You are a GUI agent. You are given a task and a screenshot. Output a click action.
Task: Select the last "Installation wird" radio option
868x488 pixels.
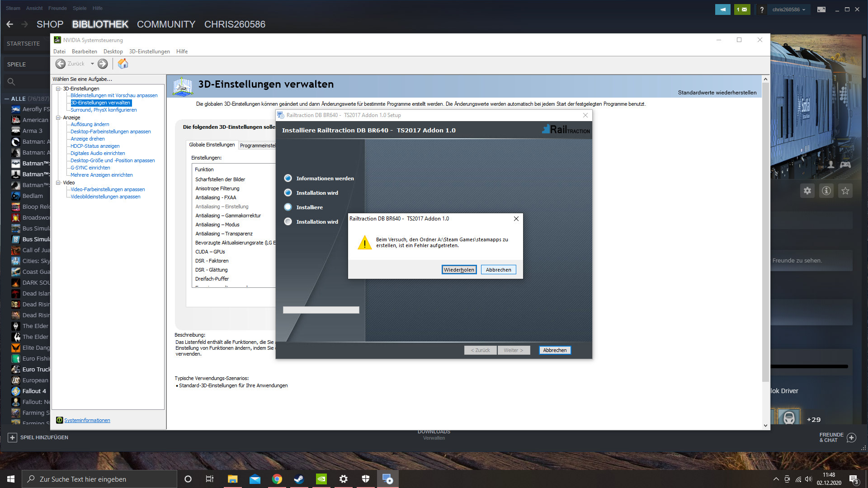tap(288, 221)
